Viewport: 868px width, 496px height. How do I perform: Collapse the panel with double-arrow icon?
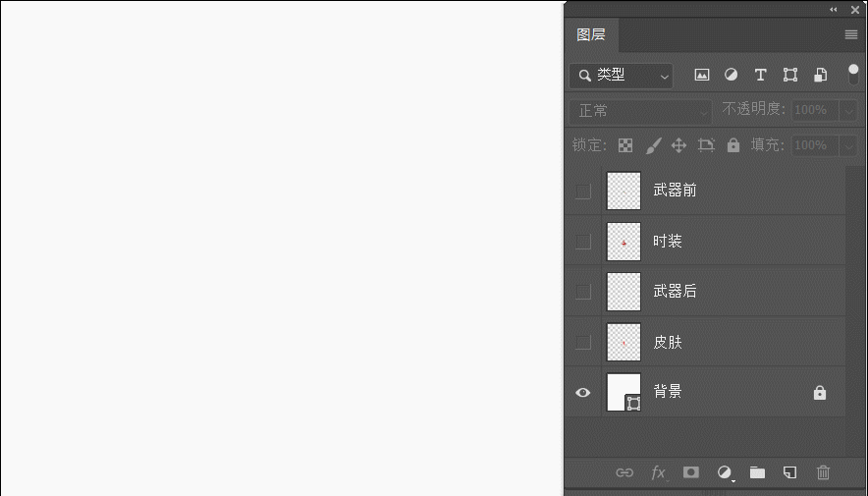pyautogui.click(x=833, y=10)
